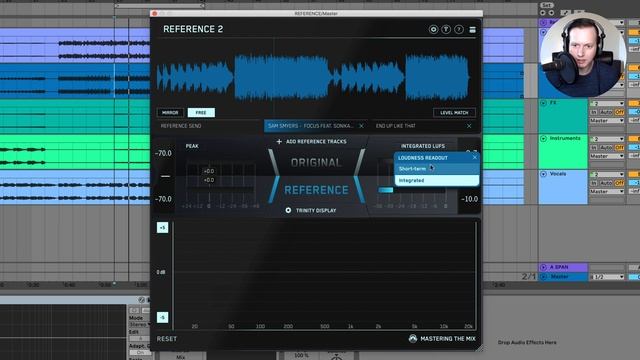
Task: Set FX track monitor to Off
Action: pos(619,112)
